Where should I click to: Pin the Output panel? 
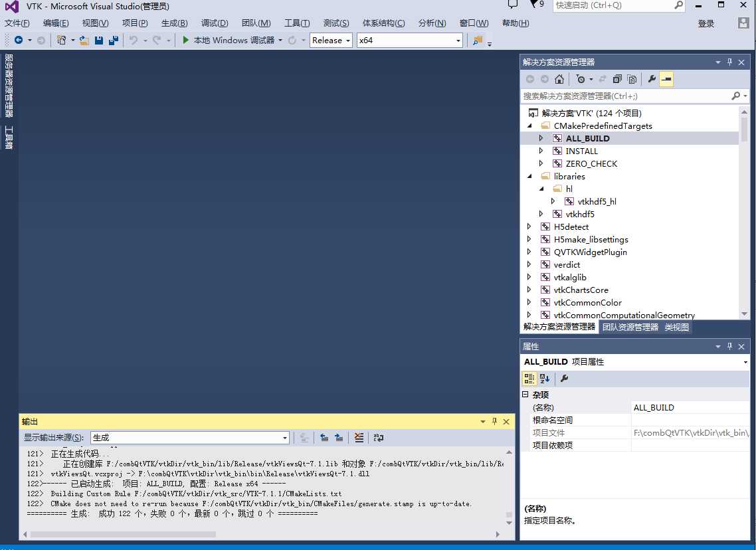click(494, 422)
